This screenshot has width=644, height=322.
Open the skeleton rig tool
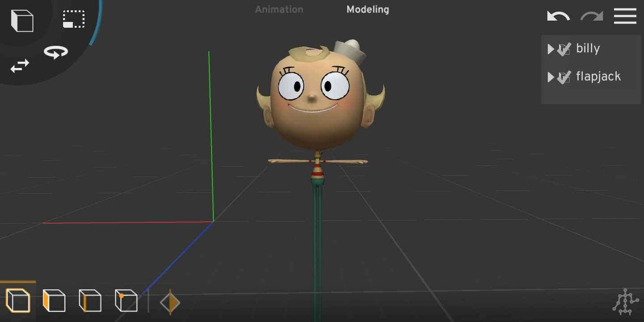point(625,302)
